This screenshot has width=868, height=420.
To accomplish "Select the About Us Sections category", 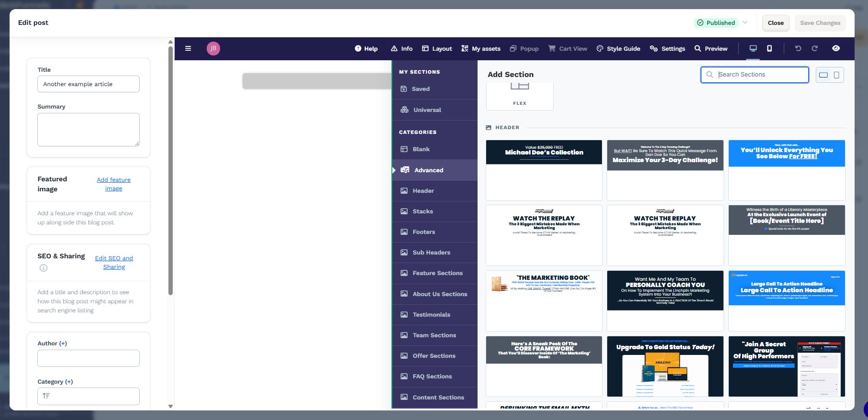I will pos(435,294).
